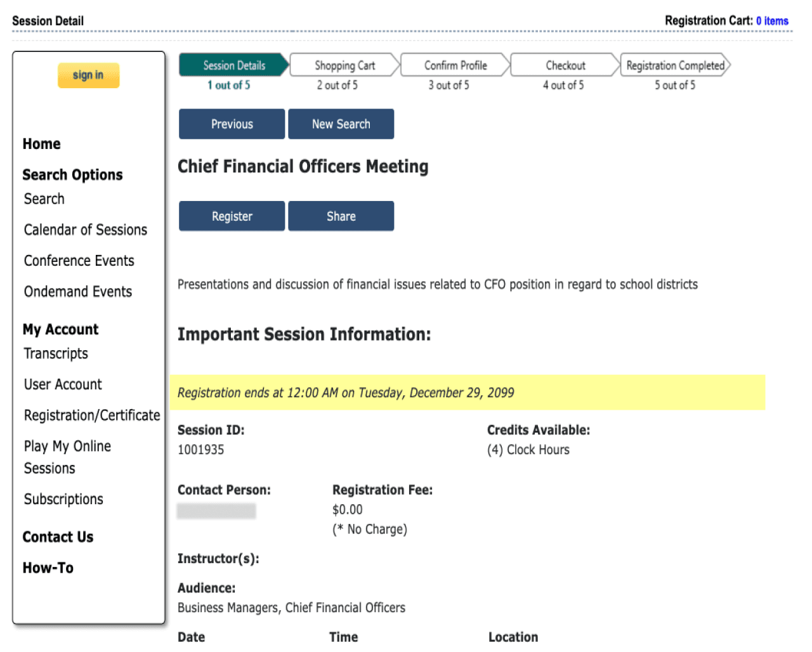View Transcripts
Image resolution: width=812 pixels, height=652 pixels.
(56, 354)
